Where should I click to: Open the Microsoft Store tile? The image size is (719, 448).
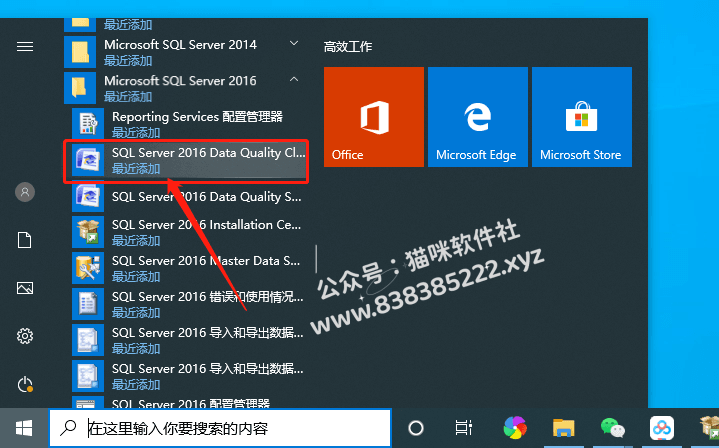[x=582, y=117]
